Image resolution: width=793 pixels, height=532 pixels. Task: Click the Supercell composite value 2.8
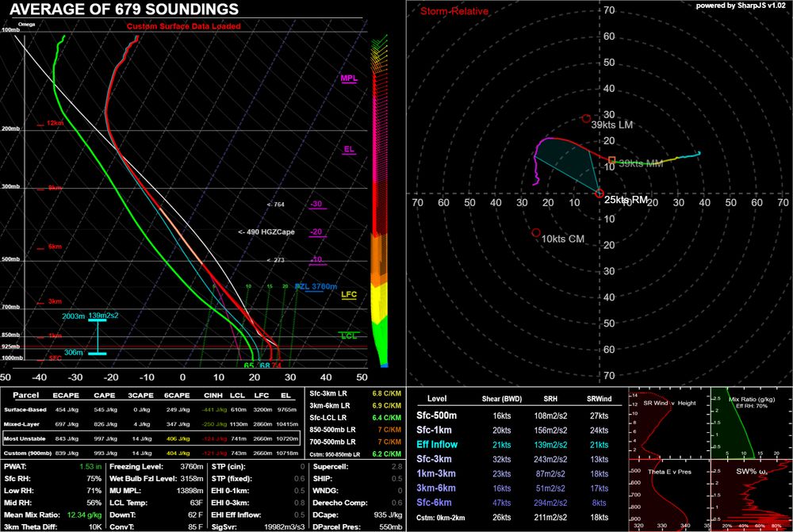pos(397,466)
